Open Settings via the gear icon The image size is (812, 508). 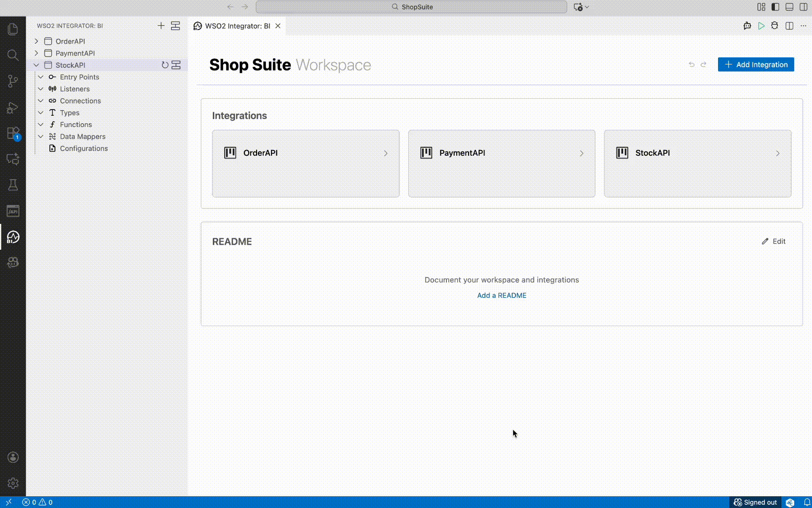[x=13, y=483]
